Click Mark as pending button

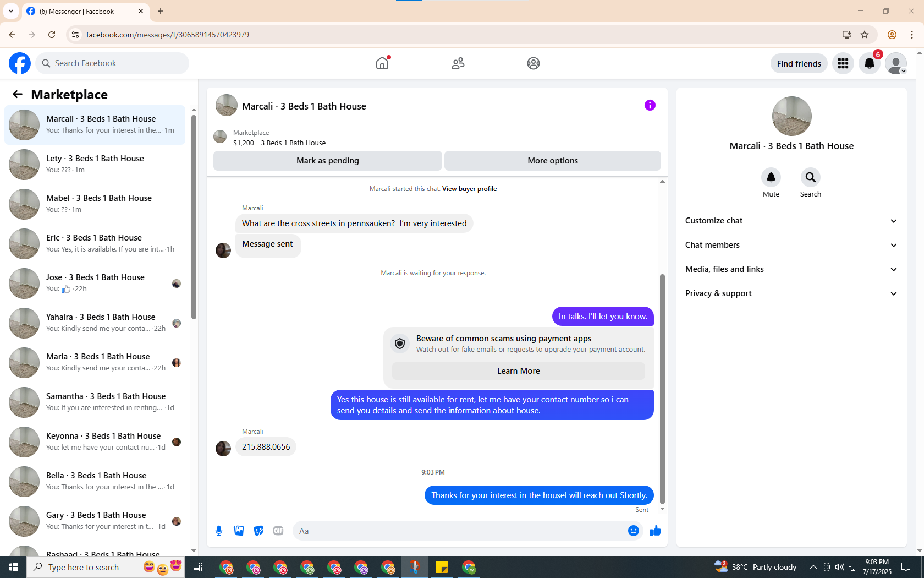(x=328, y=161)
